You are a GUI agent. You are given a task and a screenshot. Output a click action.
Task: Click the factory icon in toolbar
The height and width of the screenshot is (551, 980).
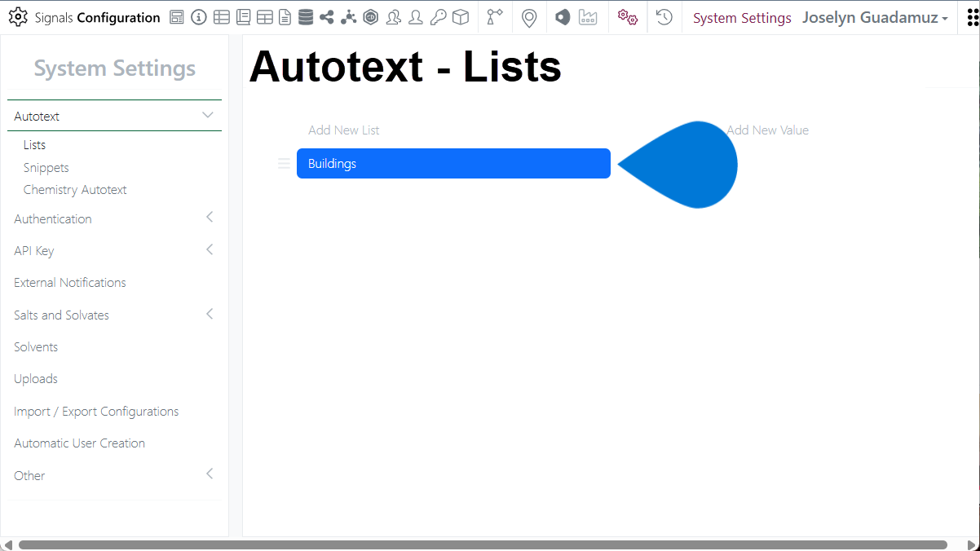[x=588, y=17]
